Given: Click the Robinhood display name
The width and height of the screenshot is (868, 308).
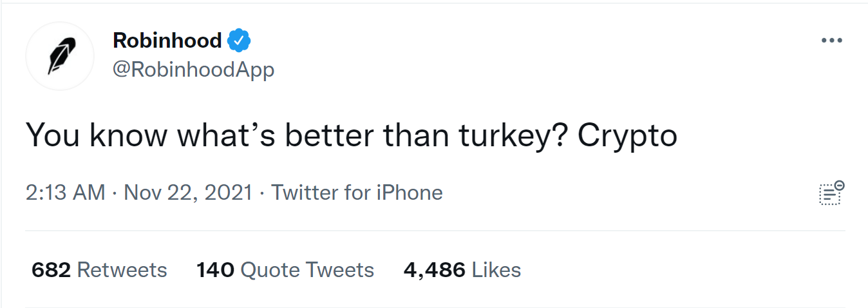Looking at the screenshot, I should 167,41.
